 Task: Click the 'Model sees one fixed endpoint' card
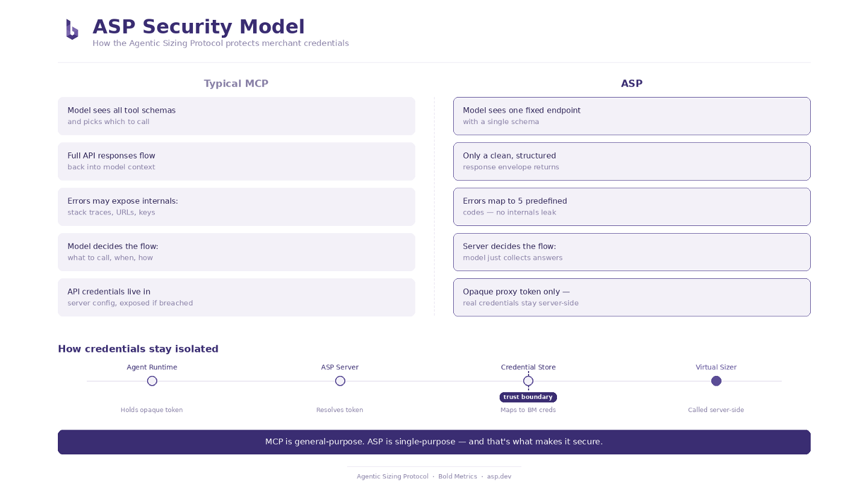(x=632, y=116)
